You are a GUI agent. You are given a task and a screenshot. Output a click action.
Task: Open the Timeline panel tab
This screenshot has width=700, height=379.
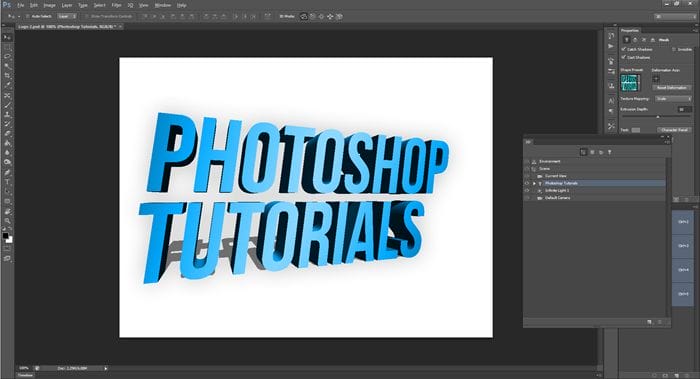point(25,375)
